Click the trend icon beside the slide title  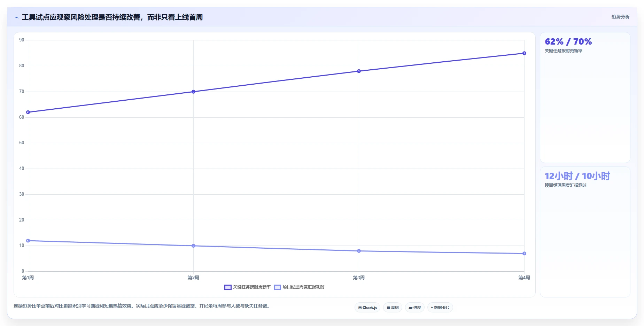pyautogui.click(x=16, y=17)
